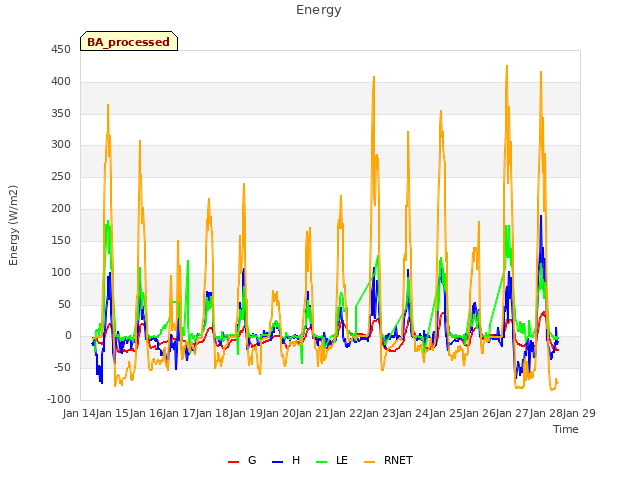Click the Jan 25 x-axis date label
Screen dimensions: 640x480
click(447, 413)
